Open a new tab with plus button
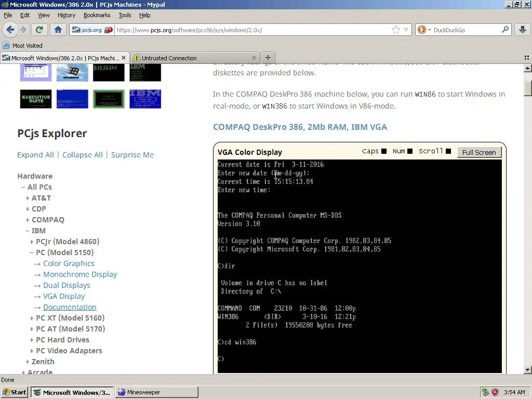Viewport: 532px width, 399px height. pyautogui.click(x=268, y=58)
